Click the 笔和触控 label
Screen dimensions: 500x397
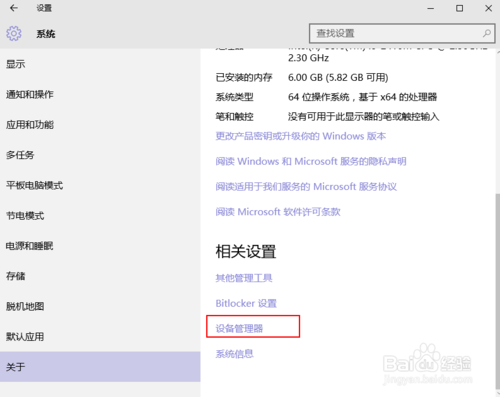point(234,117)
